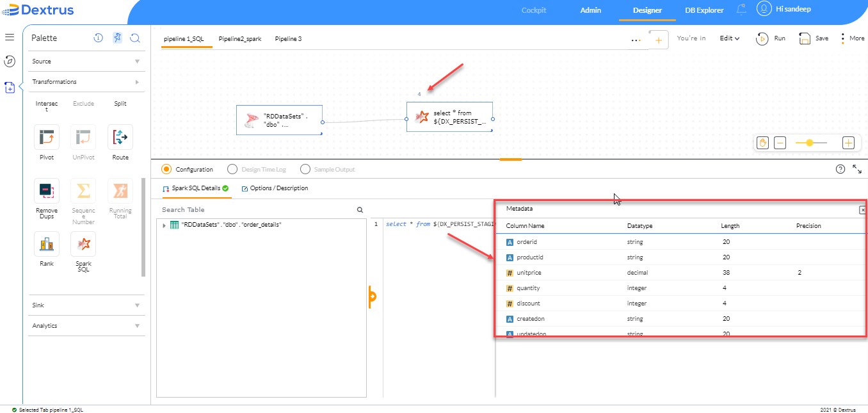868x413 pixels.
Task: Expand the Sink palette section
Action: tap(86, 305)
